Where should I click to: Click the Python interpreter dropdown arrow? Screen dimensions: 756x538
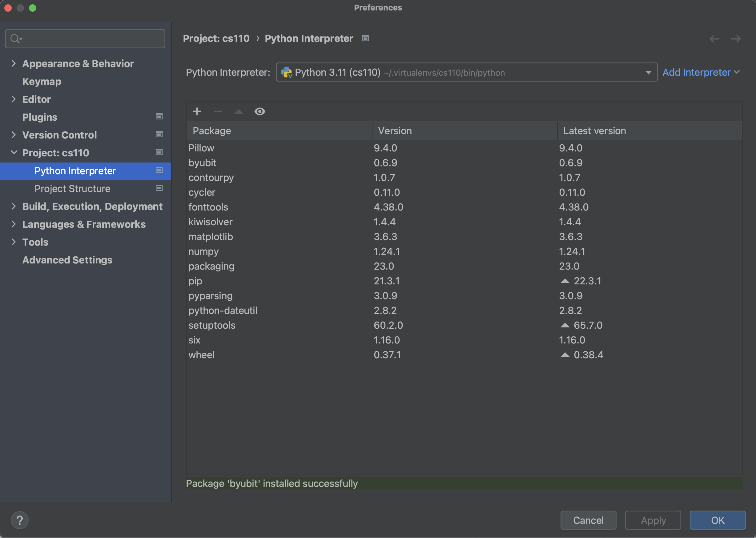(x=648, y=72)
